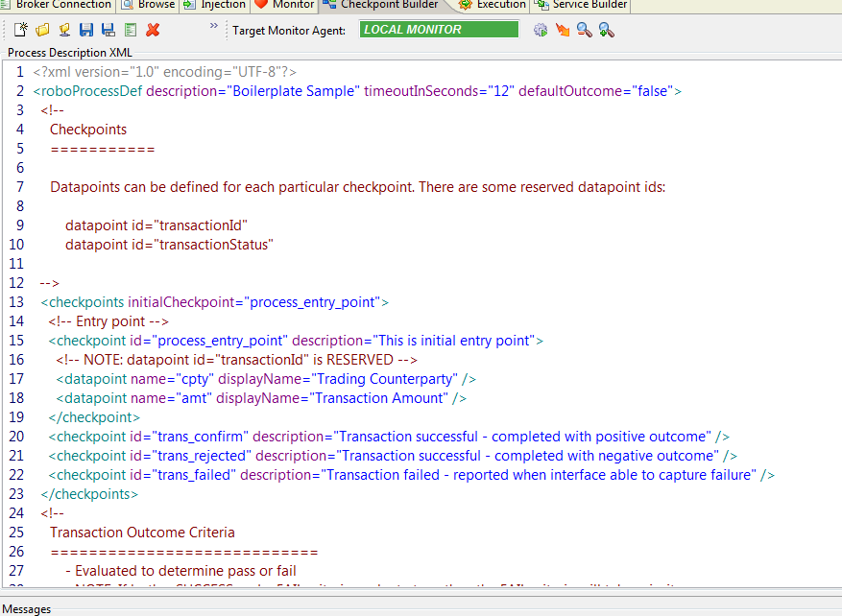Open the Monitor tab
The width and height of the screenshot is (842, 616).
pos(284,5)
